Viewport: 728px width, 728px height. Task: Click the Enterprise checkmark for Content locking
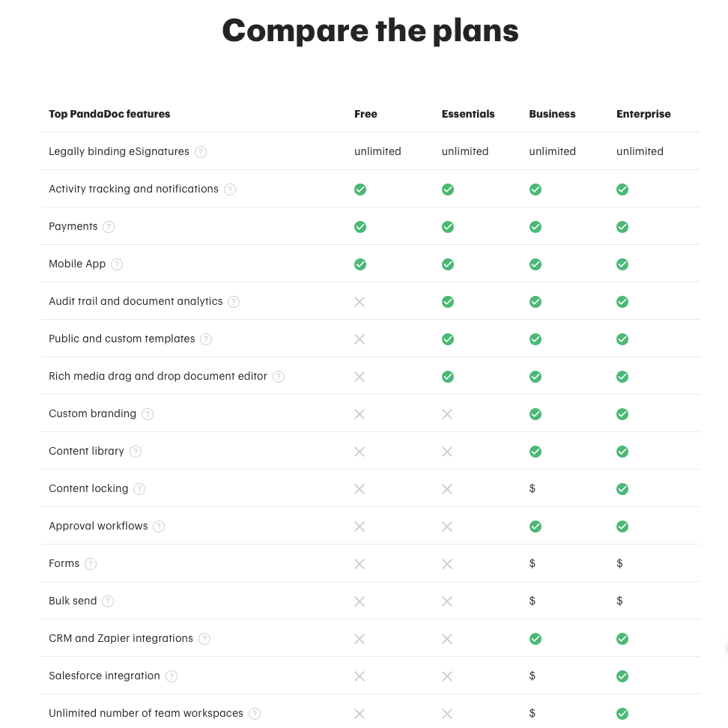point(622,488)
